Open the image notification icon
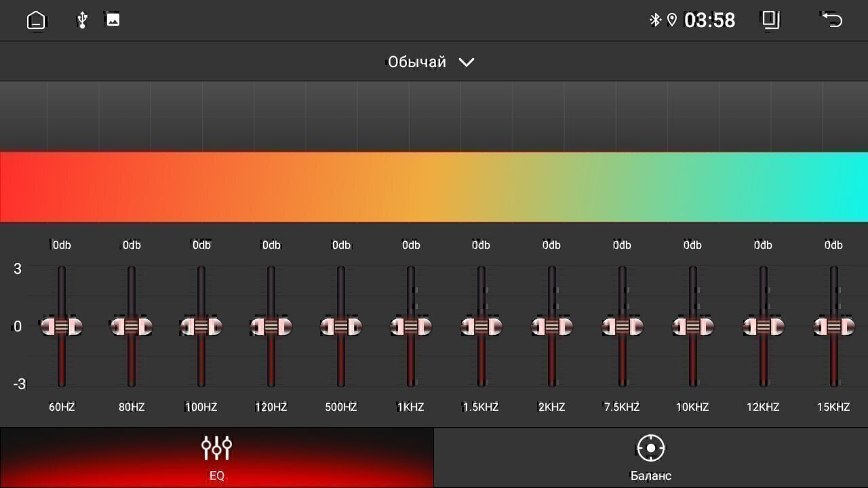The width and height of the screenshot is (868, 488). click(113, 20)
